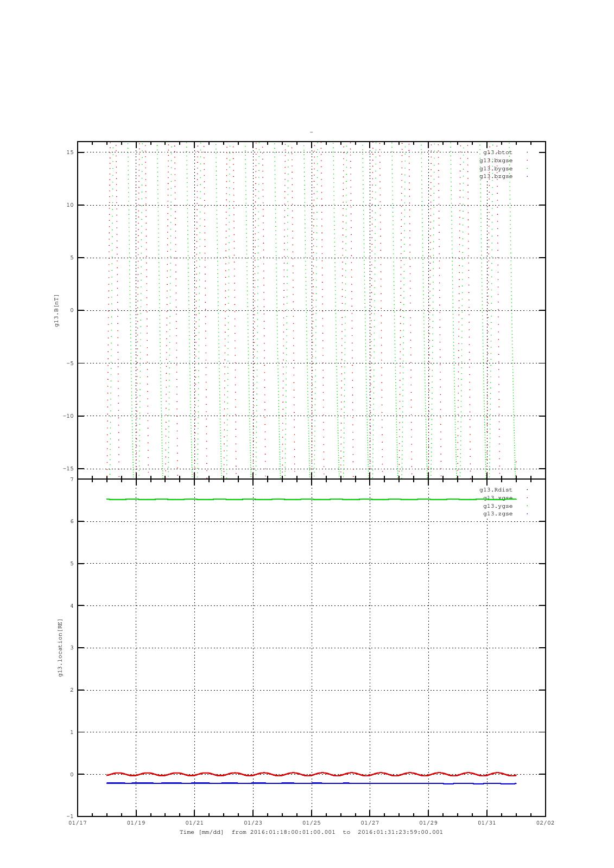Click the 01/21 date tick label
Screen dimensions: 614x868
coord(194,823)
